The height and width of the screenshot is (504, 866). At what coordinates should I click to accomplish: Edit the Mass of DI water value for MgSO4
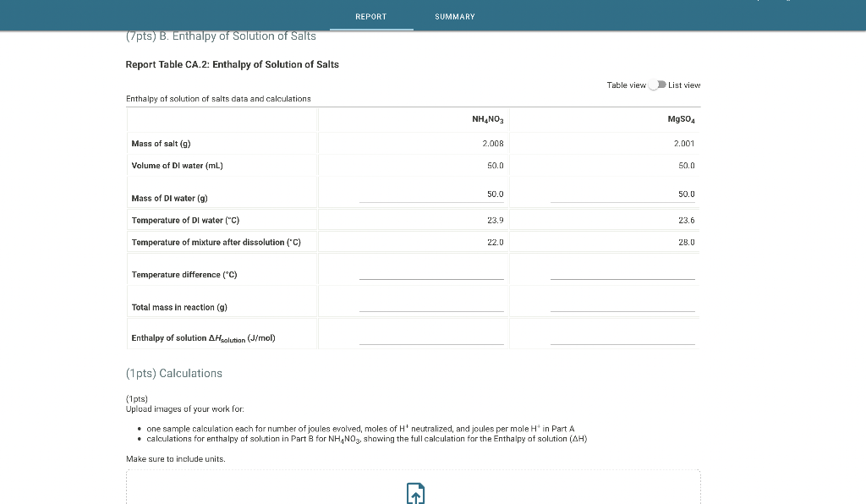click(x=622, y=196)
